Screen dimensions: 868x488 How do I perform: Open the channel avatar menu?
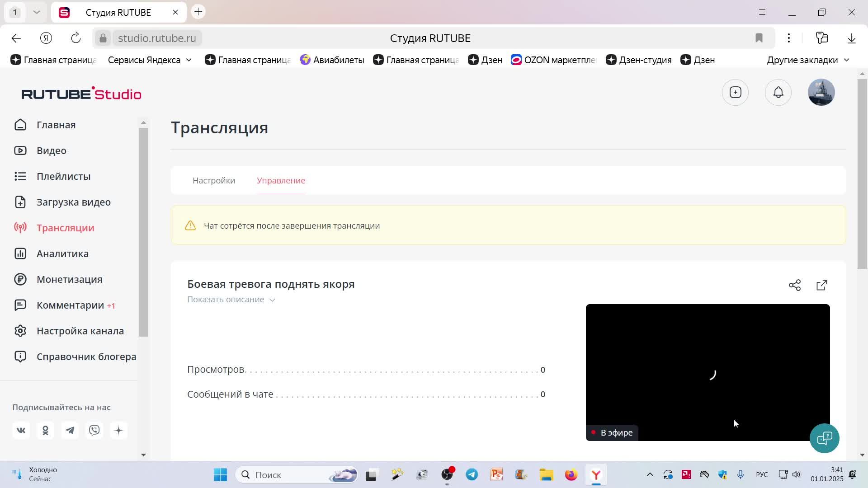coord(821,92)
